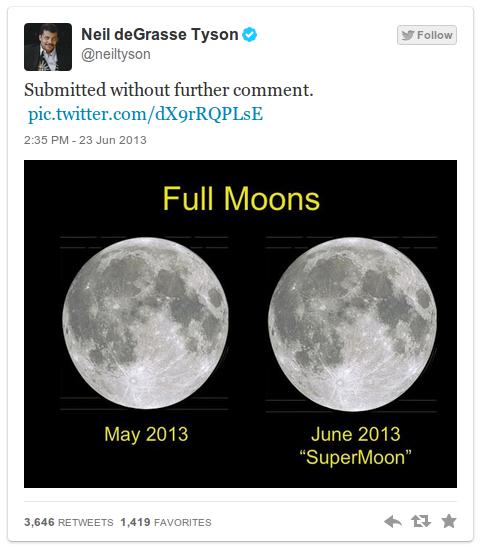Click the "May 2013" caption

(x=146, y=435)
